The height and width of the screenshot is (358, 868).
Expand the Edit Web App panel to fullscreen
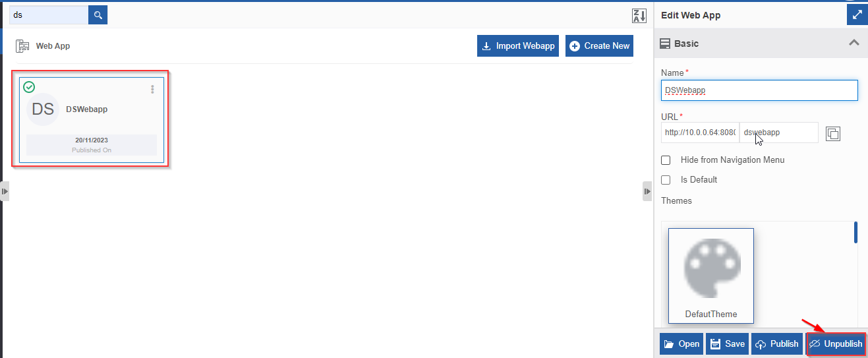click(x=857, y=15)
